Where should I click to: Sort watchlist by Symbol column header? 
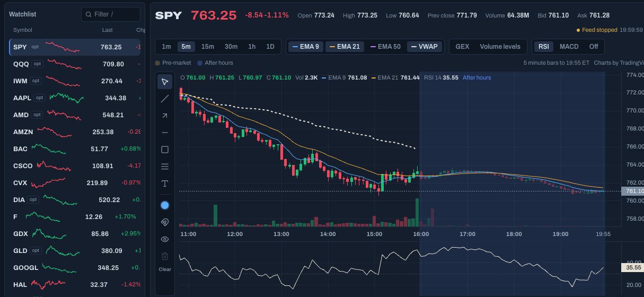(x=23, y=30)
